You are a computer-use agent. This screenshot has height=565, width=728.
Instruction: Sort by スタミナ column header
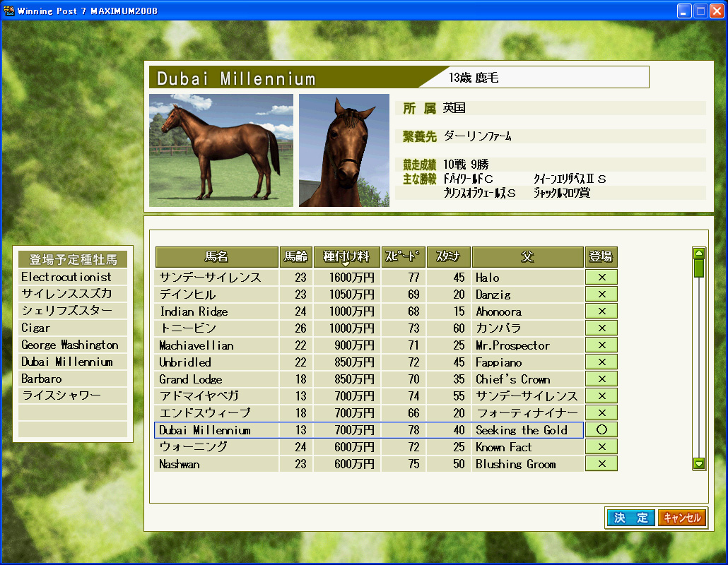point(449,257)
